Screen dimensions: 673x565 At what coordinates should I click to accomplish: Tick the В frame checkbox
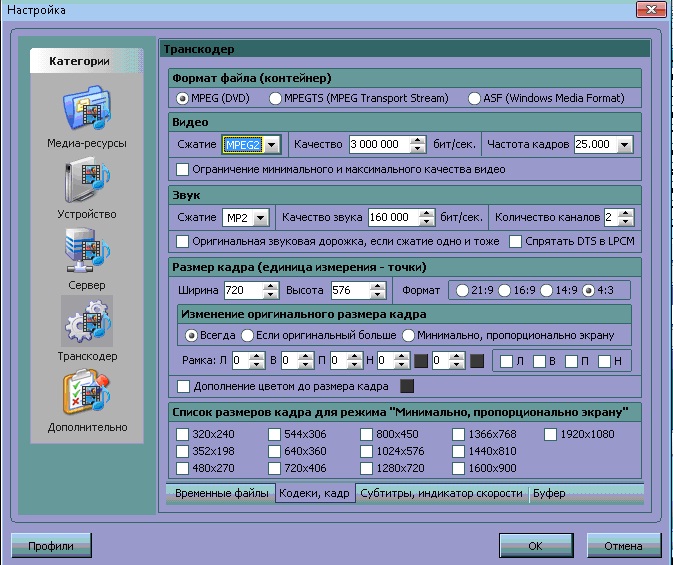(539, 361)
